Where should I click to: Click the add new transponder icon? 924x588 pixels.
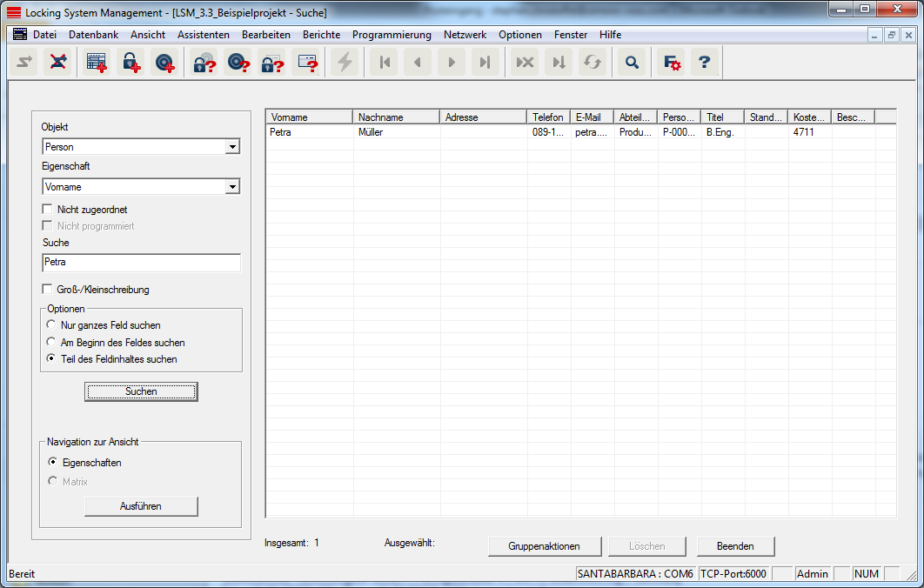coord(164,63)
